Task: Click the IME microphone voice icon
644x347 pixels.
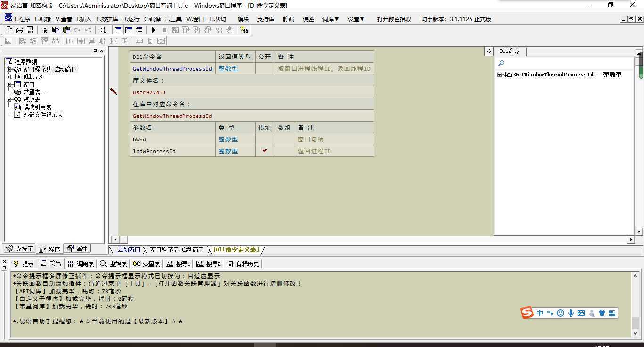Action: [570, 313]
